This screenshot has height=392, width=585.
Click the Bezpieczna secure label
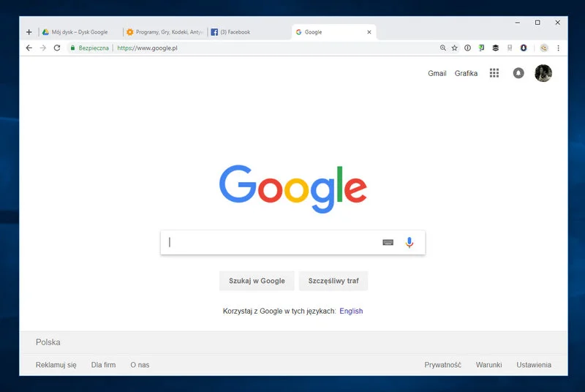pyautogui.click(x=94, y=48)
